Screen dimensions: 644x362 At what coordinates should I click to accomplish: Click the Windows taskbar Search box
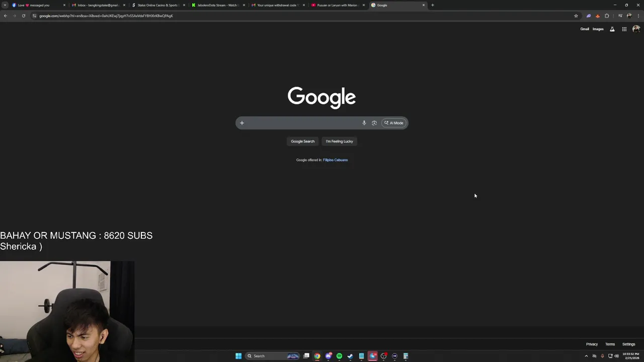click(x=272, y=356)
